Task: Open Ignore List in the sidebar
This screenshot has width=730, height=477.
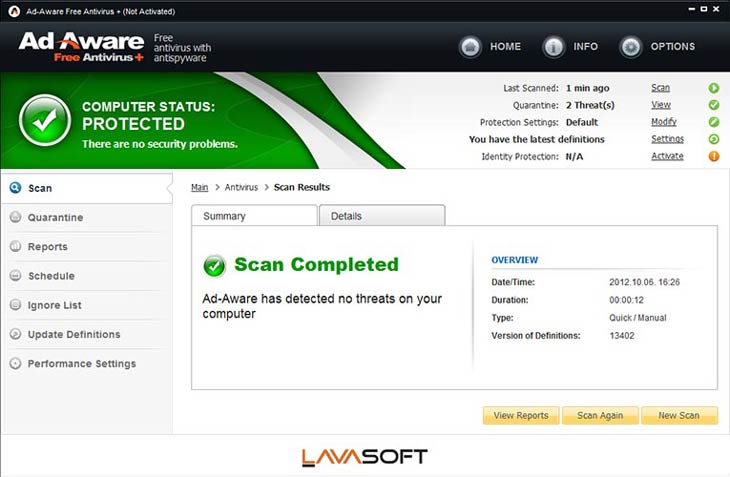Action: pyautogui.click(x=87, y=305)
